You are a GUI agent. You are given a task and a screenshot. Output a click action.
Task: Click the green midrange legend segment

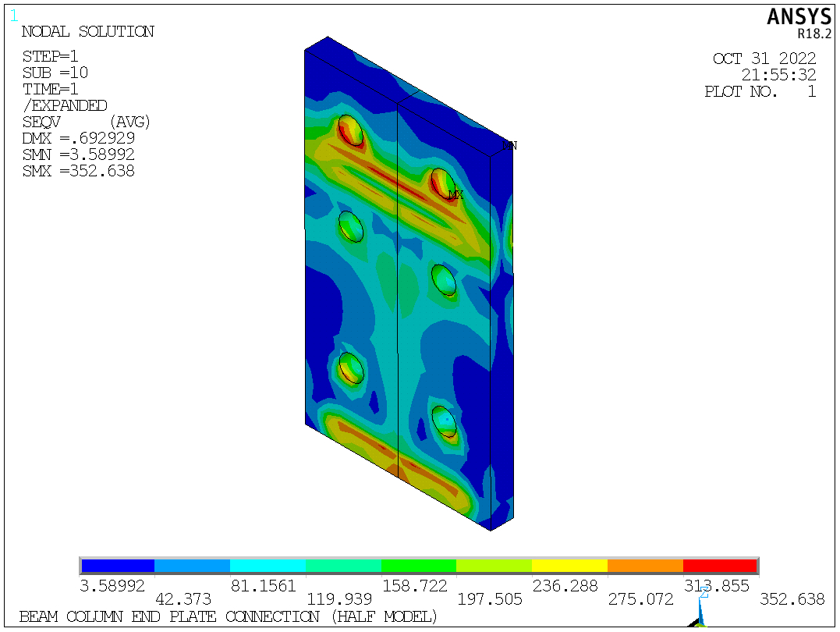417,563
